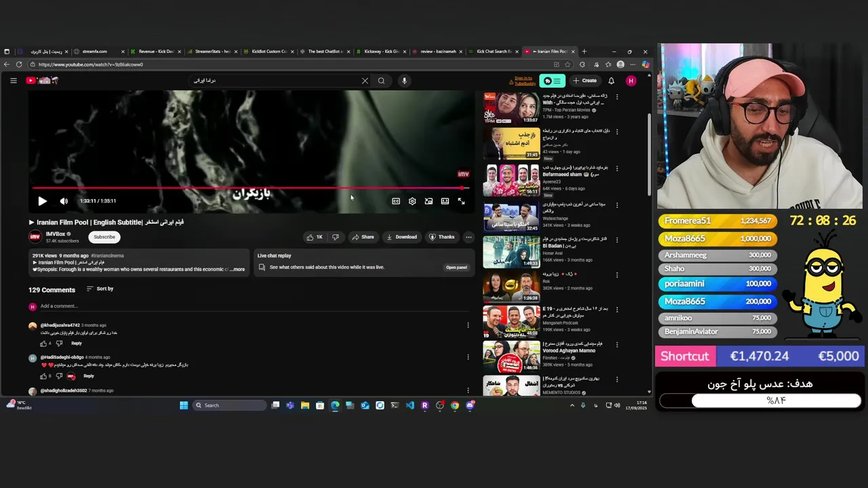Open the green TubeBuddy extension menu
The width and height of the screenshot is (868, 488).
[x=553, y=81]
